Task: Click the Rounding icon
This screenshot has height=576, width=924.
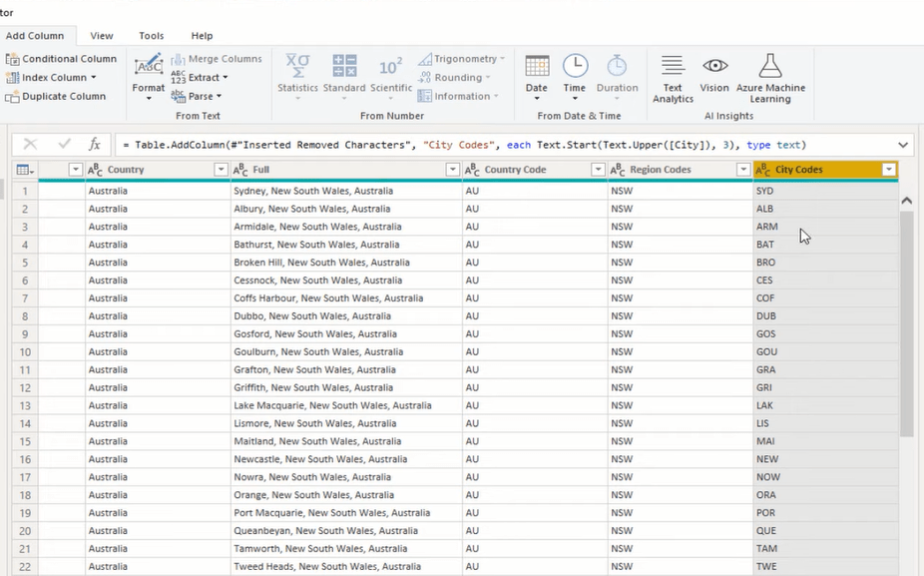Action: (425, 77)
